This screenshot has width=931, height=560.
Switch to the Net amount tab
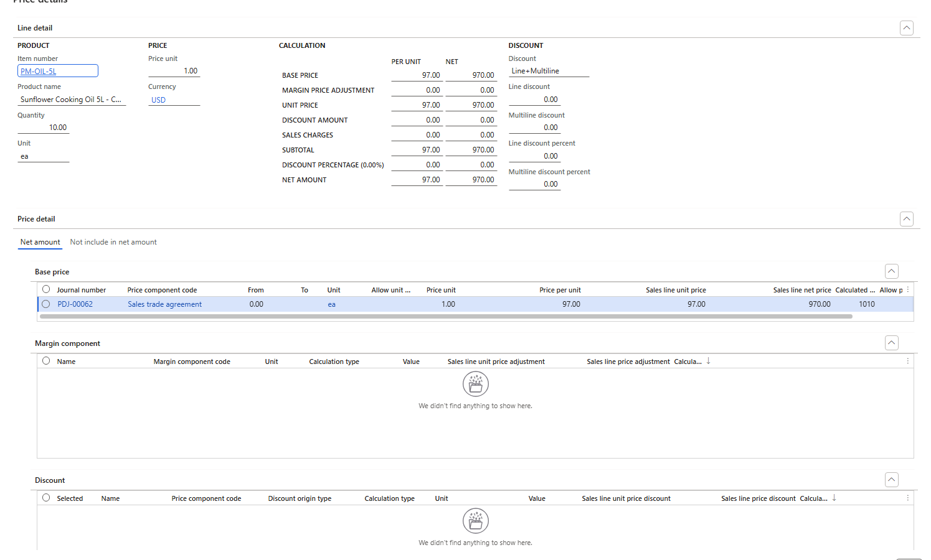pyautogui.click(x=40, y=242)
